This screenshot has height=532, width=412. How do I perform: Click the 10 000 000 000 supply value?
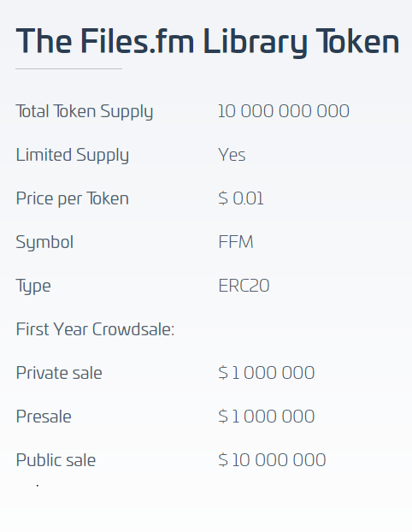284,111
